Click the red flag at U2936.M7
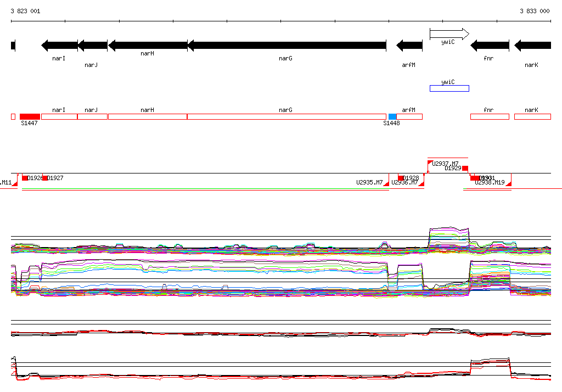The width and height of the screenshot is (562, 392). pyautogui.click(x=421, y=183)
